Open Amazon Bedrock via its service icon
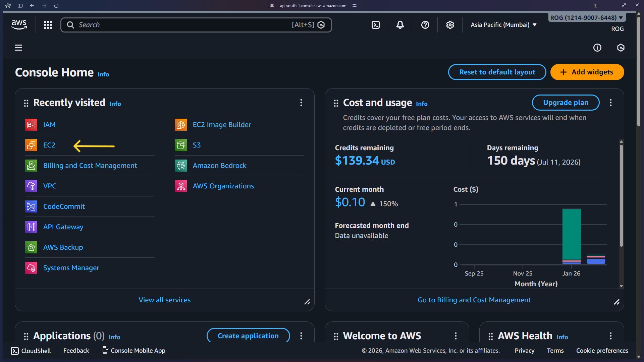644x362 pixels. pos(180,165)
